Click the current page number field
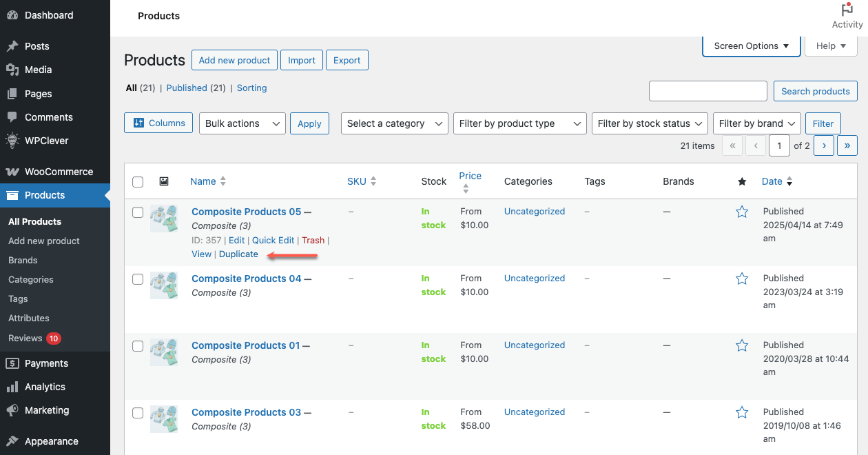The height and width of the screenshot is (455, 868). (779, 145)
